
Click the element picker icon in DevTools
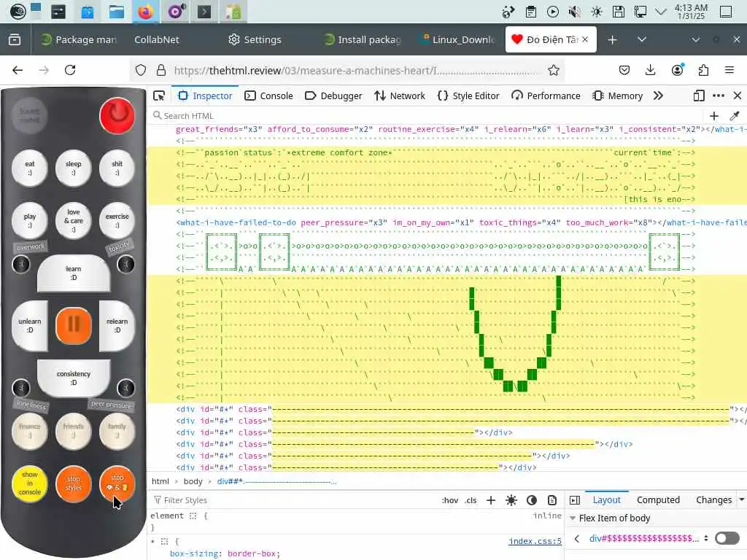(x=159, y=96)
